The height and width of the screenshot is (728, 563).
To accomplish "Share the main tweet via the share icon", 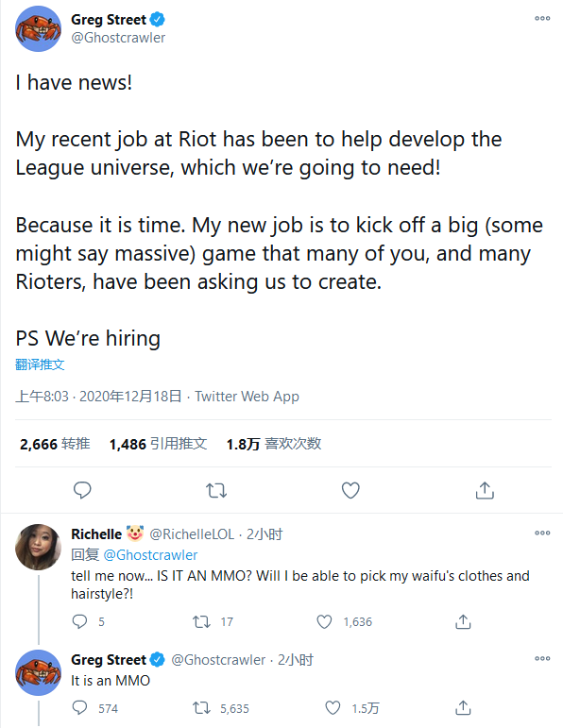I will tap(485, 490).
